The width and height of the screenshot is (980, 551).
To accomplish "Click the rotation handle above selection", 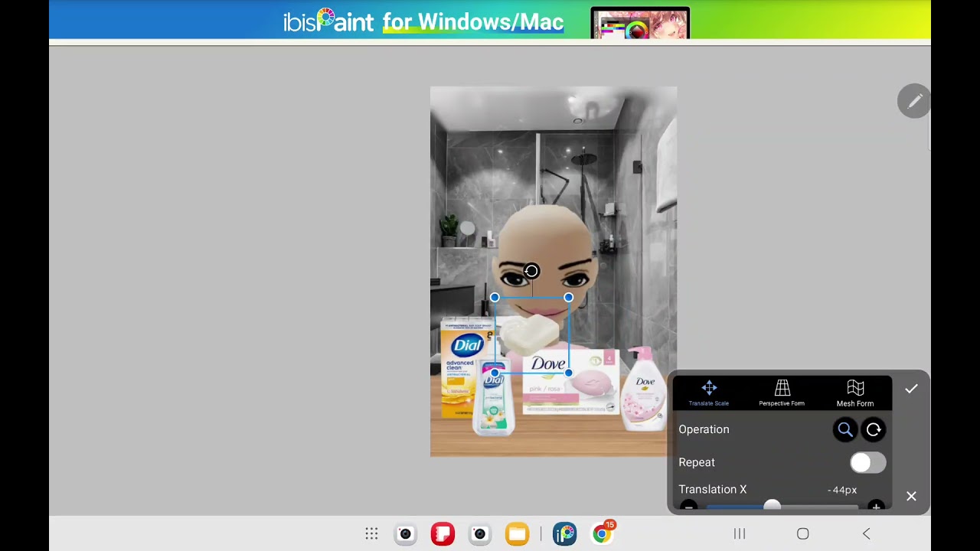I will (531, 271).
